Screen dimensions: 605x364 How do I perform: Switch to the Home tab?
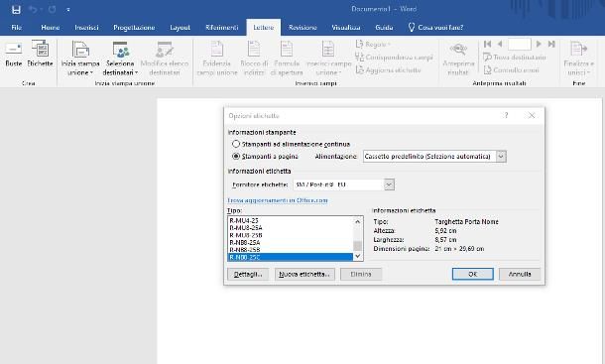pyautogui.click(x=51, y=28)
